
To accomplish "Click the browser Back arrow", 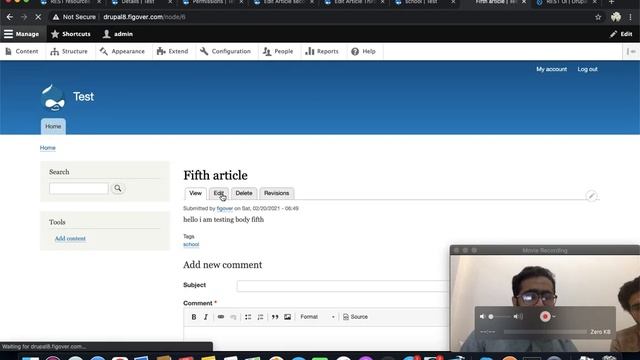I will pyautogui.click(x=10, y=17).
